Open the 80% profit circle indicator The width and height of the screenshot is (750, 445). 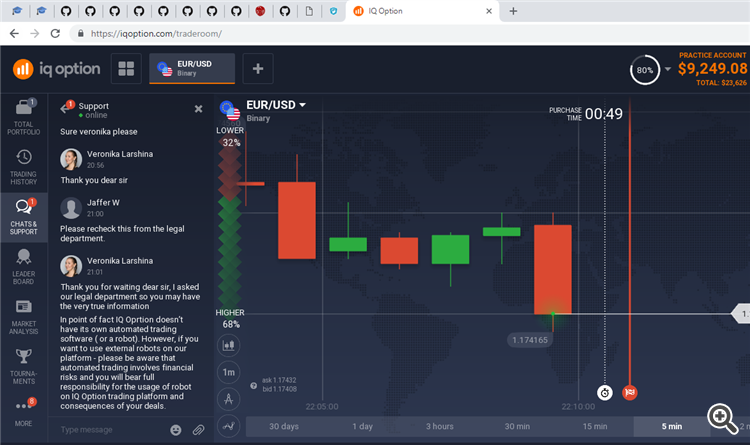(x=644, y=70)
